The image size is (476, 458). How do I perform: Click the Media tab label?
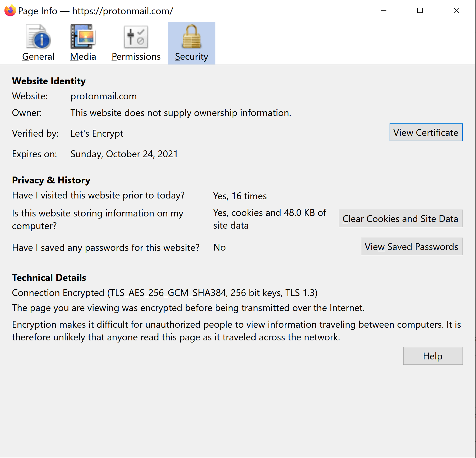[83, 57]
